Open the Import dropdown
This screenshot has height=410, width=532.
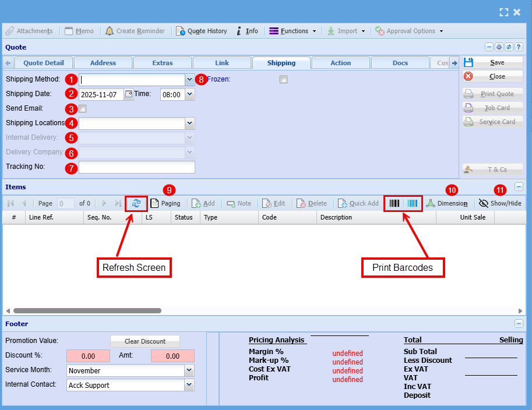click(346, 31)
